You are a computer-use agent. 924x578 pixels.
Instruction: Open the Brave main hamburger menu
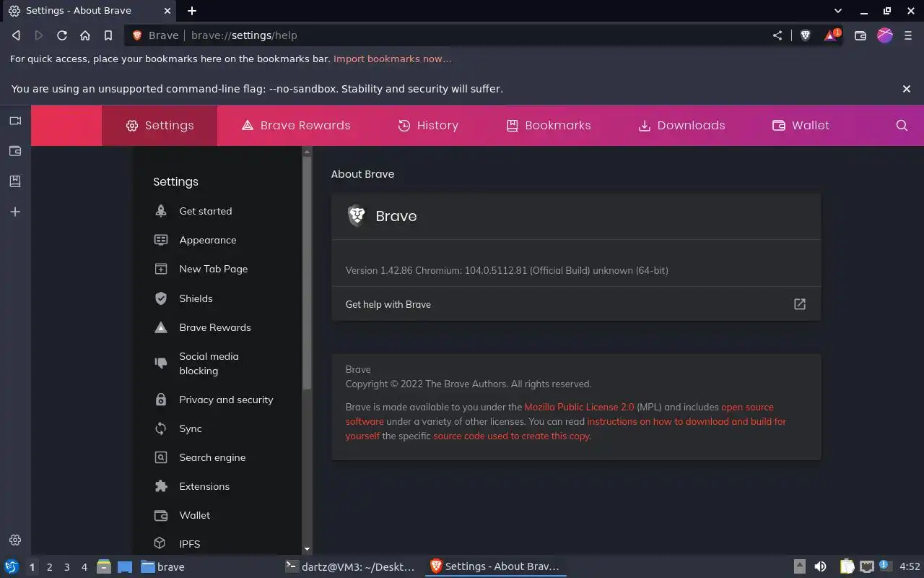coord(908,35)
